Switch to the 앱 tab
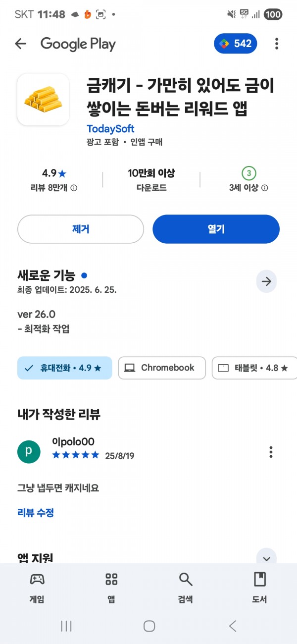 point(111,588)
